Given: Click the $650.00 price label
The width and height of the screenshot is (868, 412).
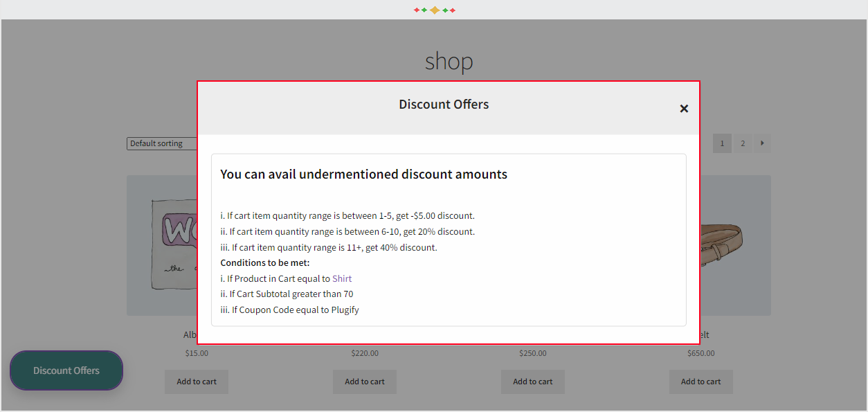Looking at the screenshot, I should tap(700, 352).
